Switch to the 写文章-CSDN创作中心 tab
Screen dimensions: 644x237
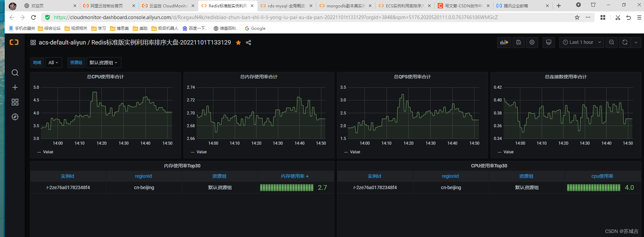[x=463, y=6]
